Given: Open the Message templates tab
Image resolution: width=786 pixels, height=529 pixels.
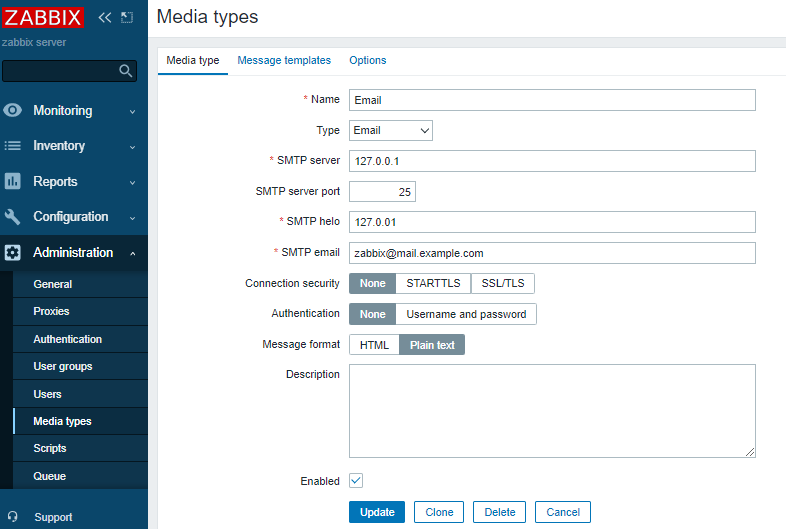Looking at the screenshot, I should [284, 60].
